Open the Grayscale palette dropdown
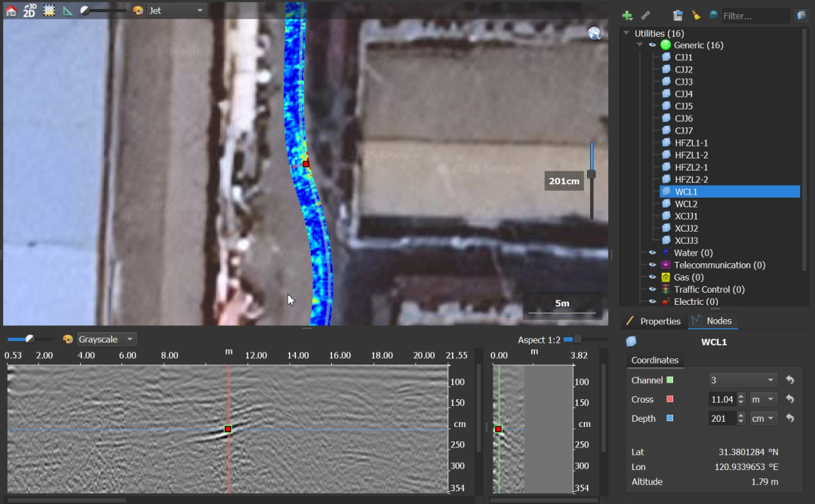 click(x=106, y=340)
